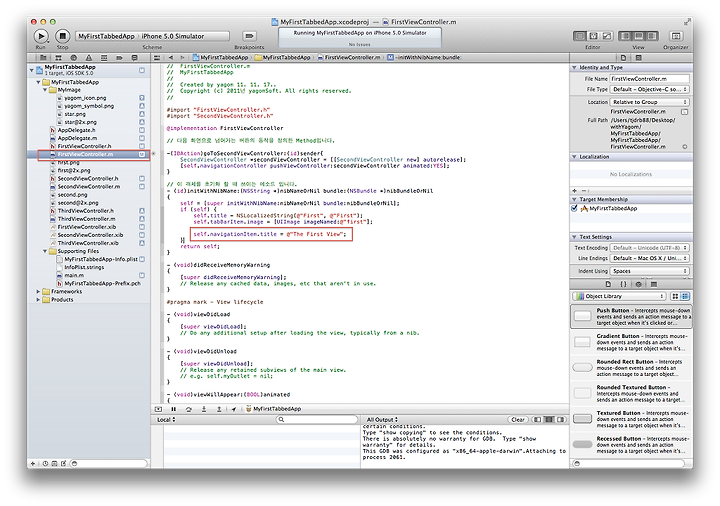The width and height of the screenshot is (720, 506).
Task: Go back in editor history
Action: point(171,58)
